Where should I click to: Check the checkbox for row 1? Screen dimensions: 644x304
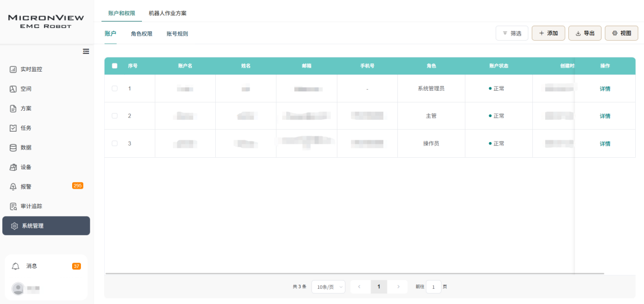tap(115, 89)
